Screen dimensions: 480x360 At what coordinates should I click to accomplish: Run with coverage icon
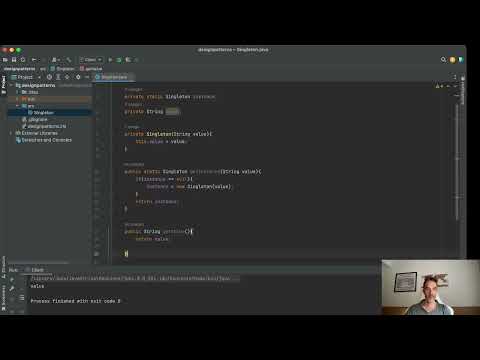point(128,60)
